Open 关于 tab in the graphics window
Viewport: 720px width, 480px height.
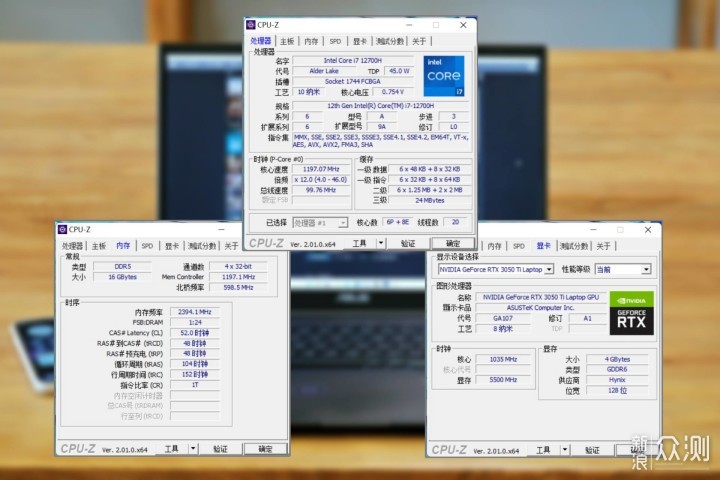pos(603,246)
